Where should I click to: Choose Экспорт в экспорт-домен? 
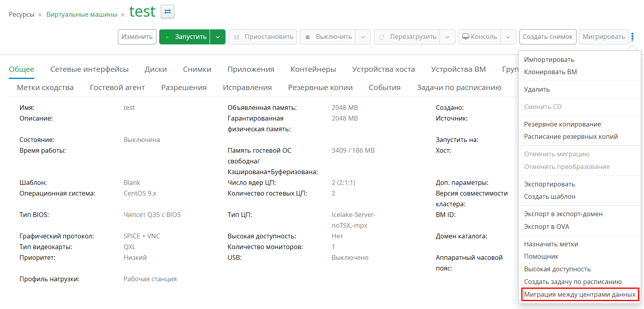(563, 214)
